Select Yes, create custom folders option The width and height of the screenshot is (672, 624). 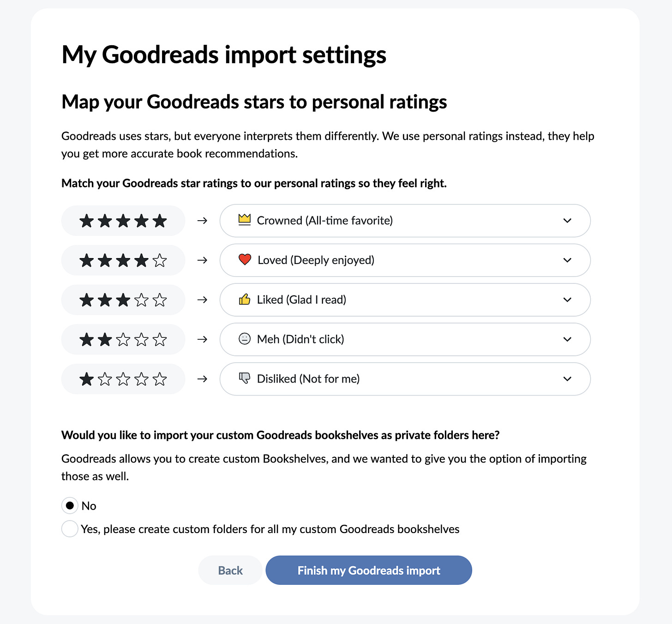[70, 529]
